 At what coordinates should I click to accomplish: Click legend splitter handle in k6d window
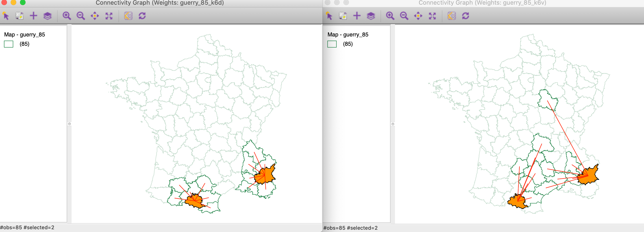(69, 124)
